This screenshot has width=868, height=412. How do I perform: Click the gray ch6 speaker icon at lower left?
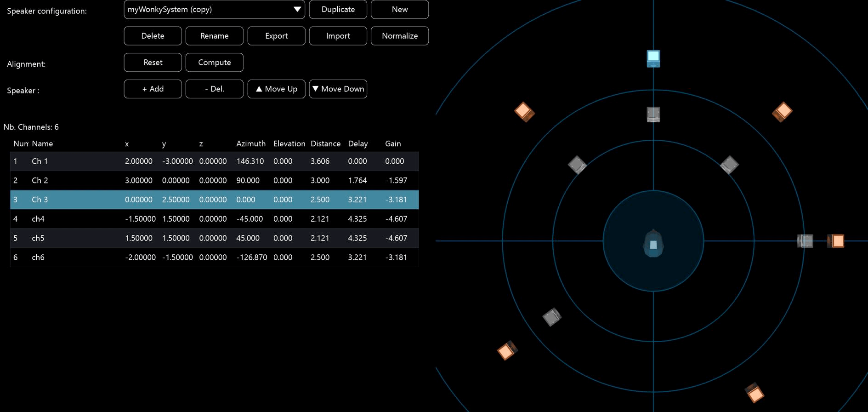click(551, 317)
